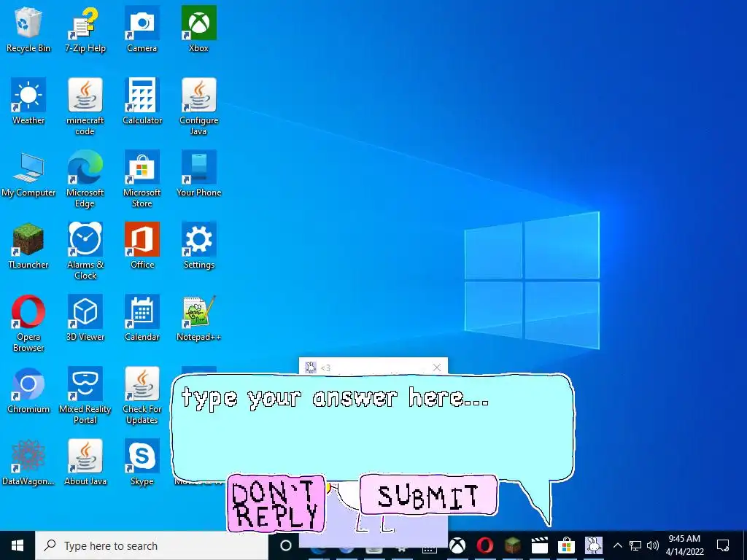Screen dimensions: 747x560
Task: Open the Microsoft Store desktop shortcut
Action: (142, 179)
